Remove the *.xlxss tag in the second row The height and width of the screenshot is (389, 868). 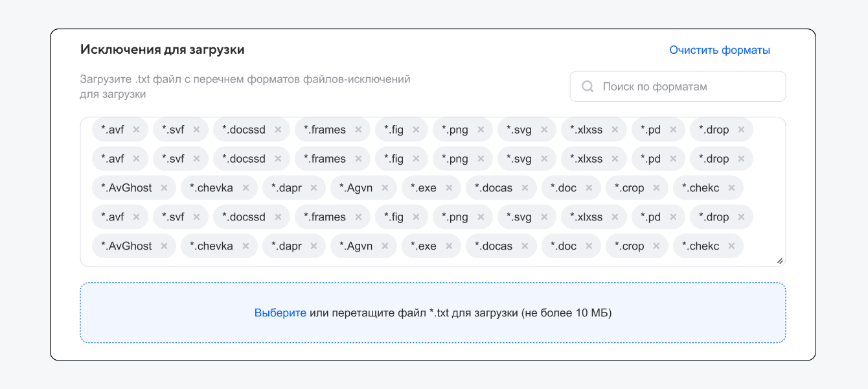pos(615,159)
